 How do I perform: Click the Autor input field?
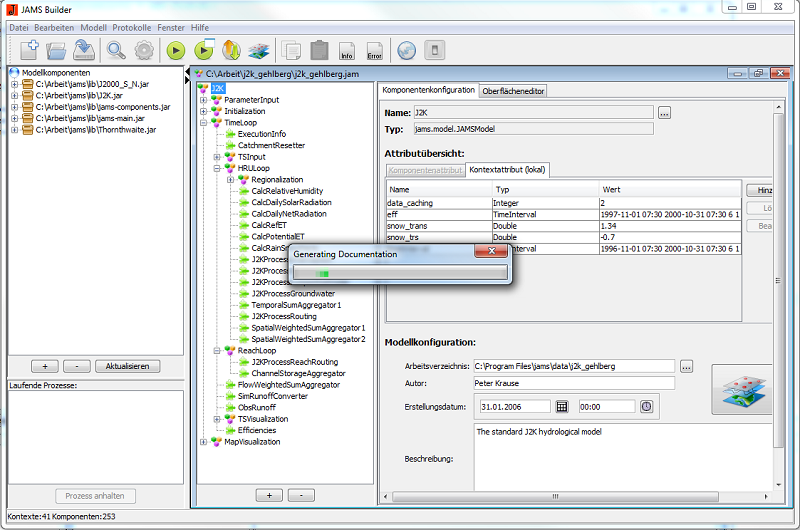click(573, 383)
